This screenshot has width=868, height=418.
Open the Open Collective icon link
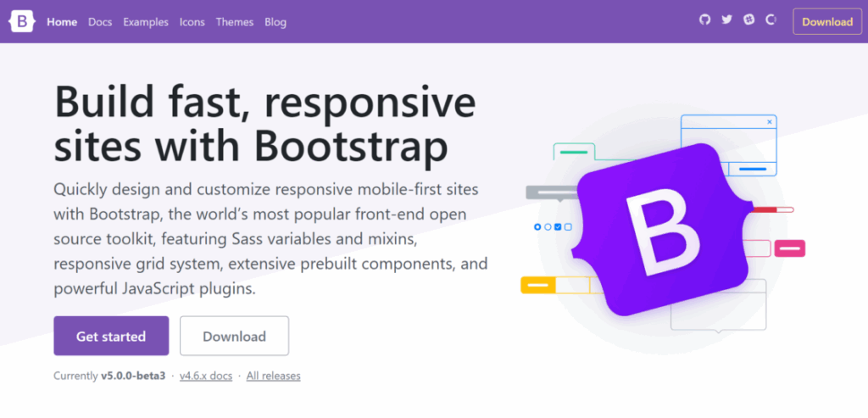click(771, 20)
